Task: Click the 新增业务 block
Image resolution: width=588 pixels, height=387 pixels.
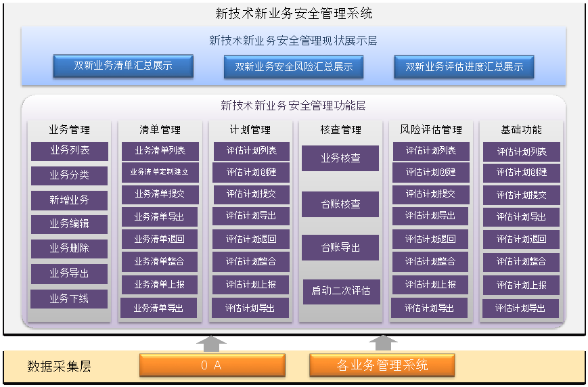Action: pos(70,200)
